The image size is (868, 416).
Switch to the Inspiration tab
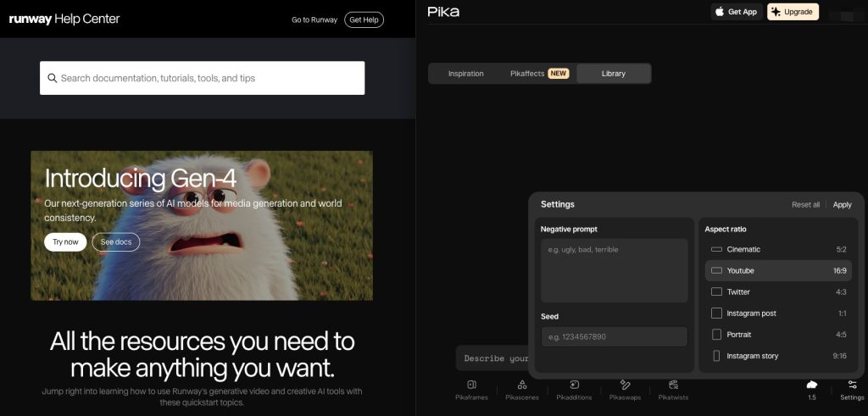[x=465, y=74]
